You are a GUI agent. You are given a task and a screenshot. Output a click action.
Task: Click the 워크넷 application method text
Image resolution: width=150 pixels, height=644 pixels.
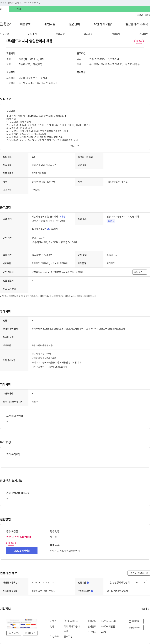point(53,537)
